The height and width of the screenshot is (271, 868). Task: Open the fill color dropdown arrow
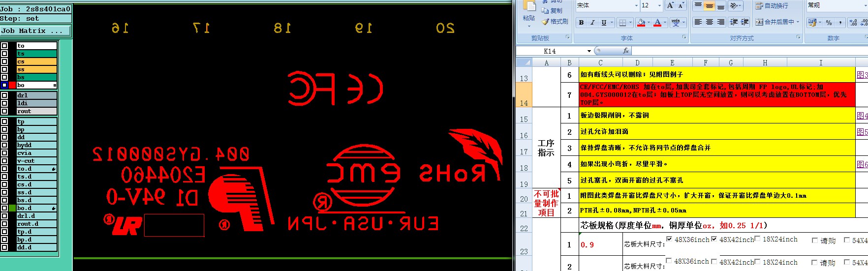pos(649,23)
